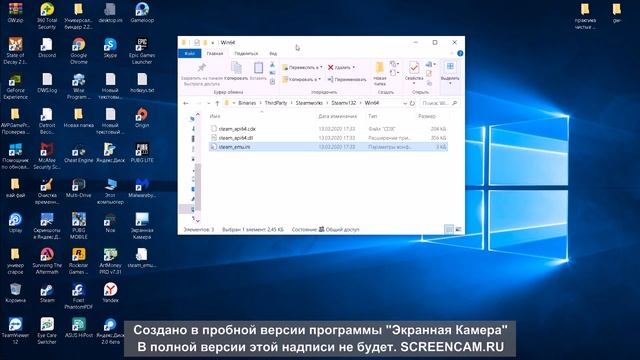This screenshot has width=640, height=360.
Task: Expand the address bar history dropdown
Action: pos(404,103)
